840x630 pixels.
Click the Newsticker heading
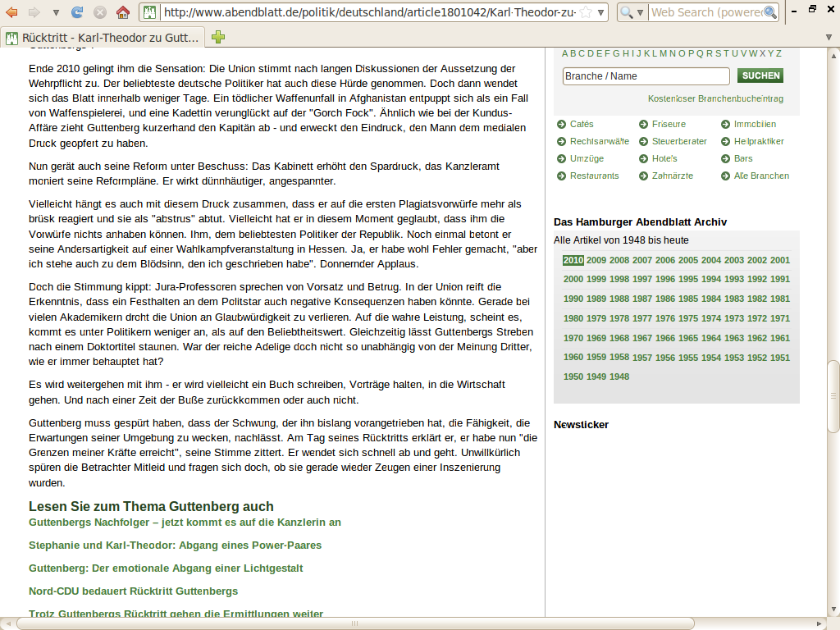581,425
